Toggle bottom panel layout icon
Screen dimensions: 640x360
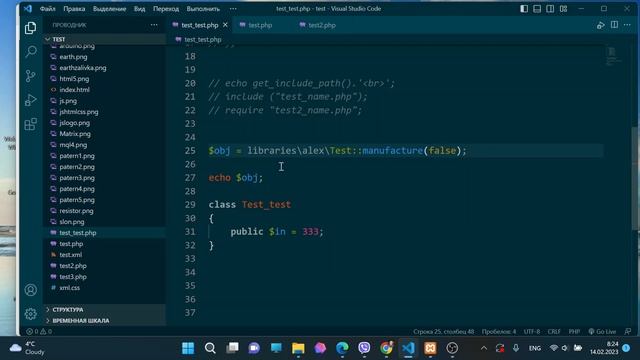click(x=537, y=9)
